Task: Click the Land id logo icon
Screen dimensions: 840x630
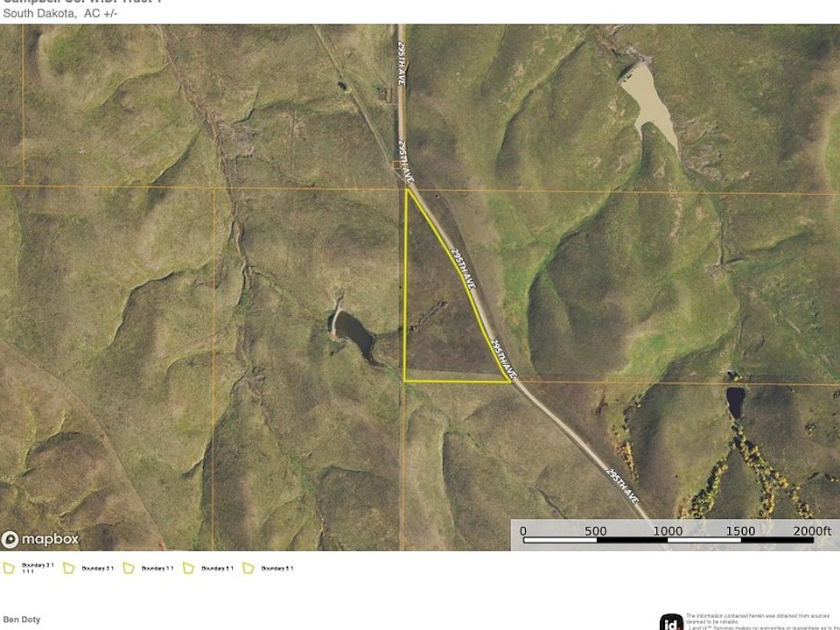Action: [671, 622]
